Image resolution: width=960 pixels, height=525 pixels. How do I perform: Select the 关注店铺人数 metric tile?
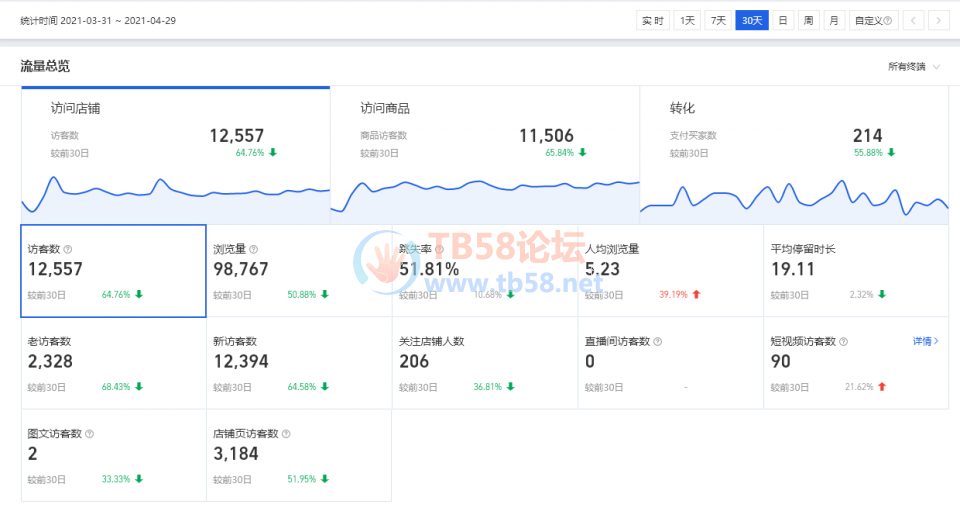[x=485, y=363]
